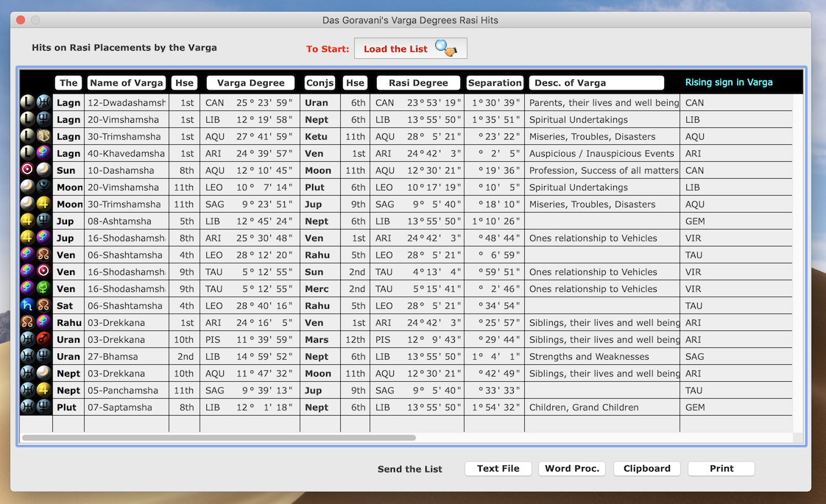Copy the list using Clipboard button

646,469
